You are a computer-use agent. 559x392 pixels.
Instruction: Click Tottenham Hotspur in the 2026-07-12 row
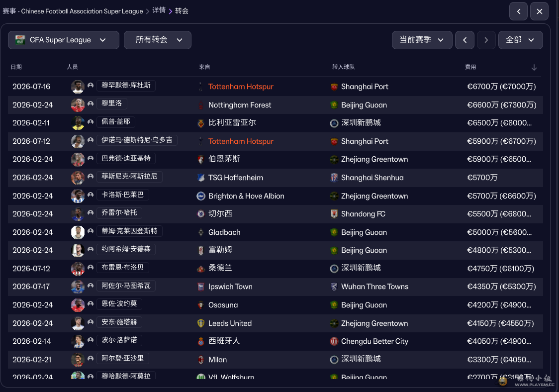point(241,141)
